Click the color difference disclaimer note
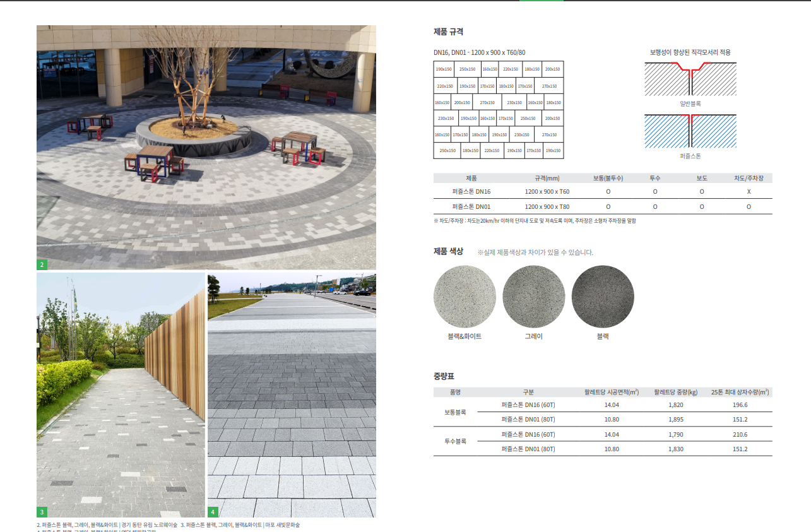Screen dimensions: 811x532 (x=535, y=252)
